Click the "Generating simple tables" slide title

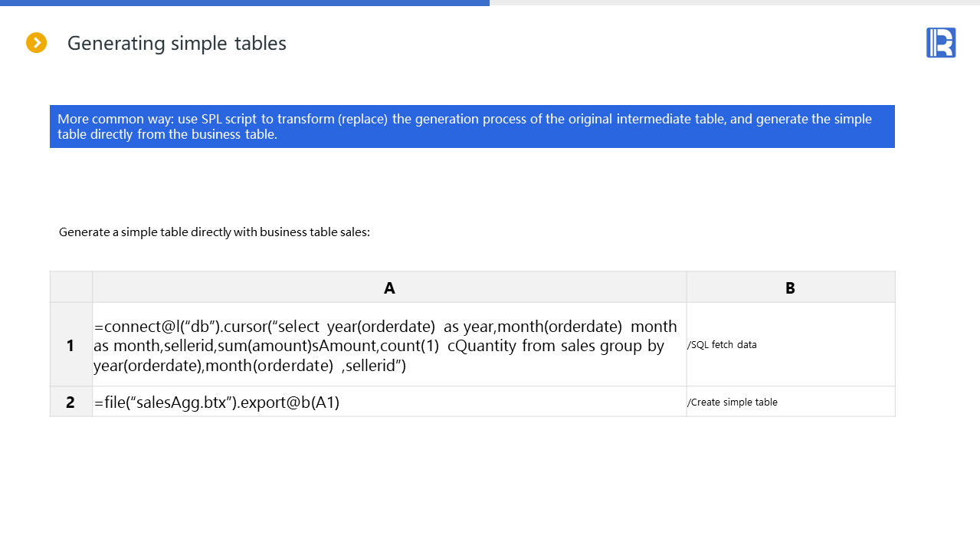pyautogui.click(x=176, y=44)
